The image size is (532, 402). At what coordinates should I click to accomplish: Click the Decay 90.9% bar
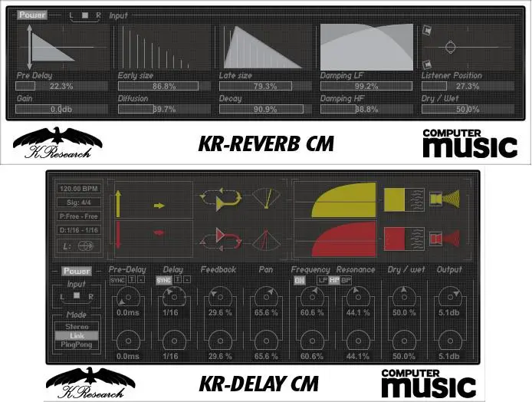[265, 109]
